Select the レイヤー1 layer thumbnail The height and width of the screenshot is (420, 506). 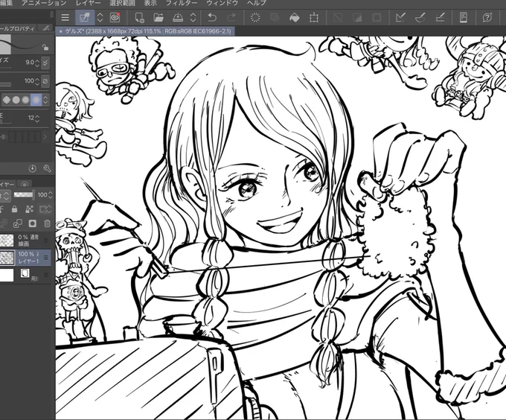click(7, 258)
